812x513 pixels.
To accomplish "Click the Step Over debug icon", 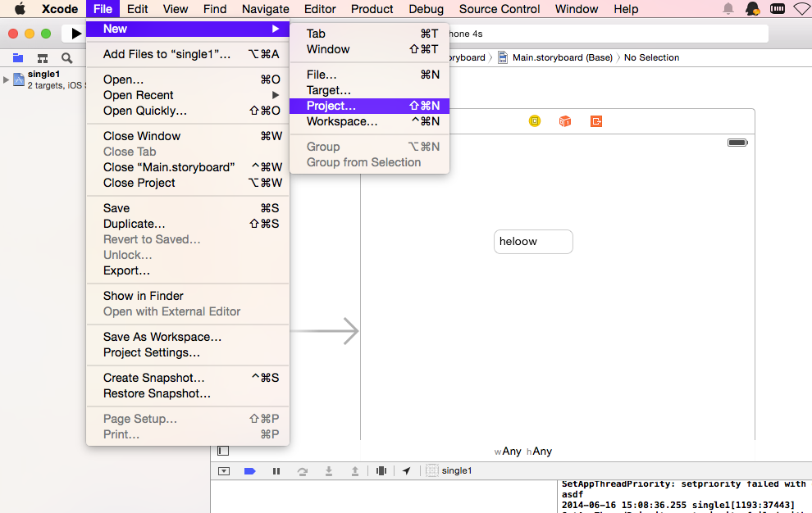I will click(303, 471).
